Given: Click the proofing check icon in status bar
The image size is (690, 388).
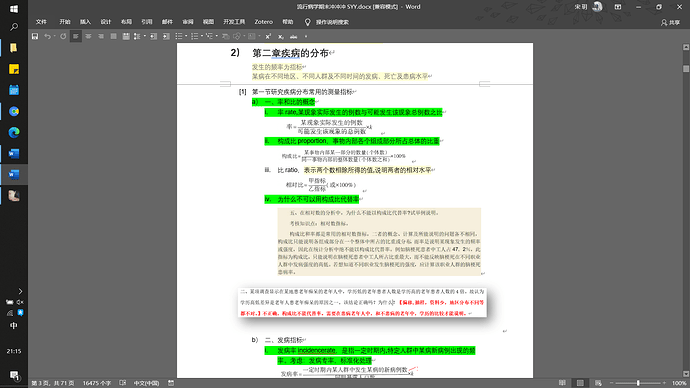Looking at the screenshot, I should click(x=123, y=383).
